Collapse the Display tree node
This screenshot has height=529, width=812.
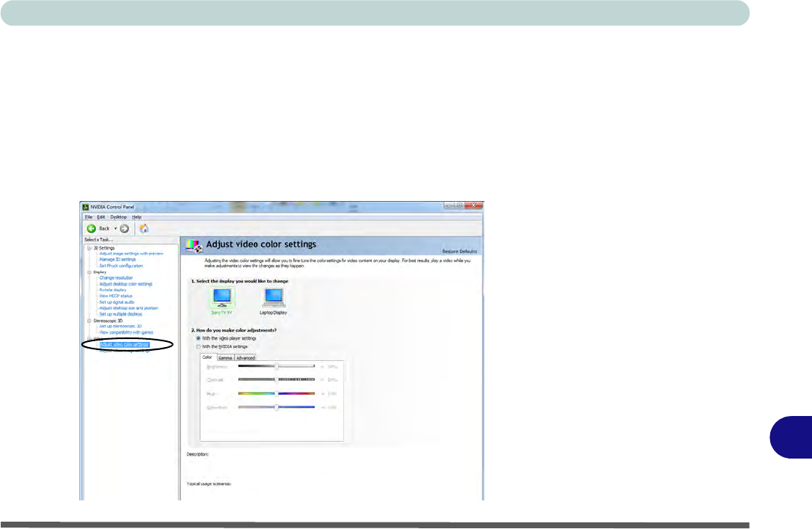(x=88, y=272)
